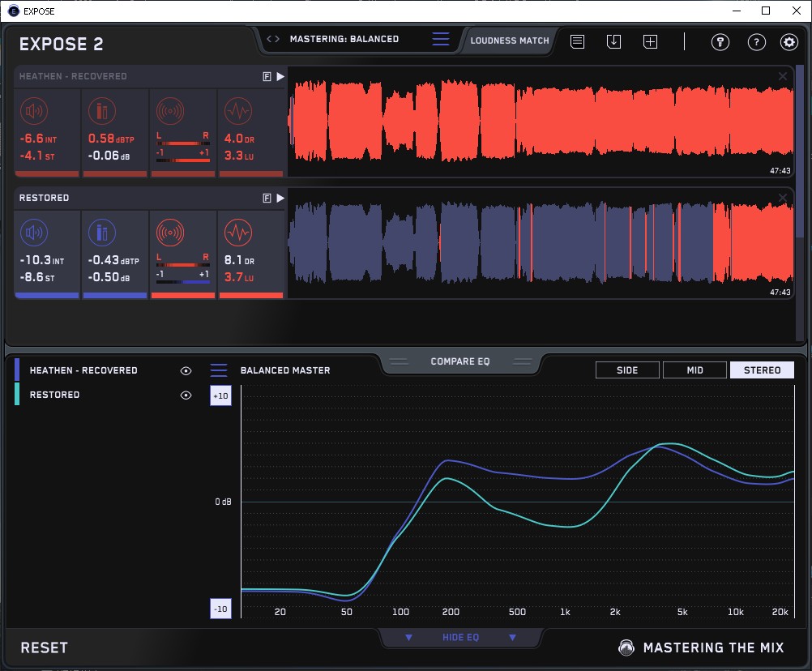The image size is (812, 671).
Task: Click the key license icon
Action: click(720, 42)
